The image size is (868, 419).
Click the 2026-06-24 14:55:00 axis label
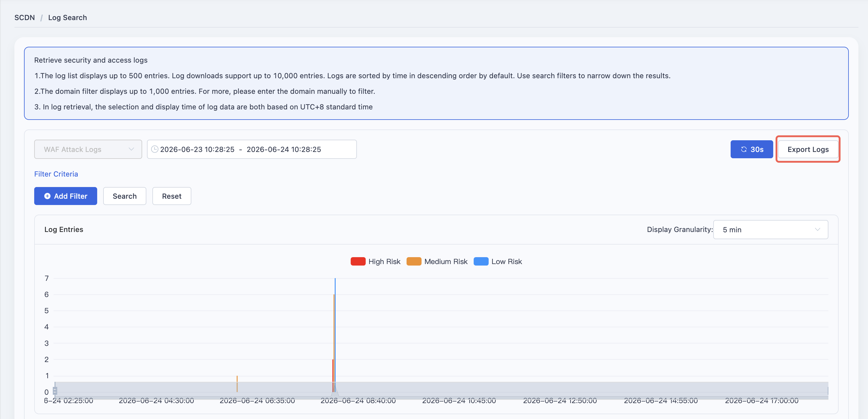coord(661,400)
